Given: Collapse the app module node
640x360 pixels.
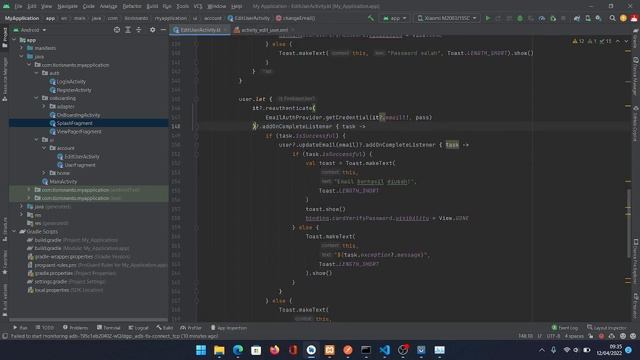Looking at the screenshot, I should click(x=15, y=40).
